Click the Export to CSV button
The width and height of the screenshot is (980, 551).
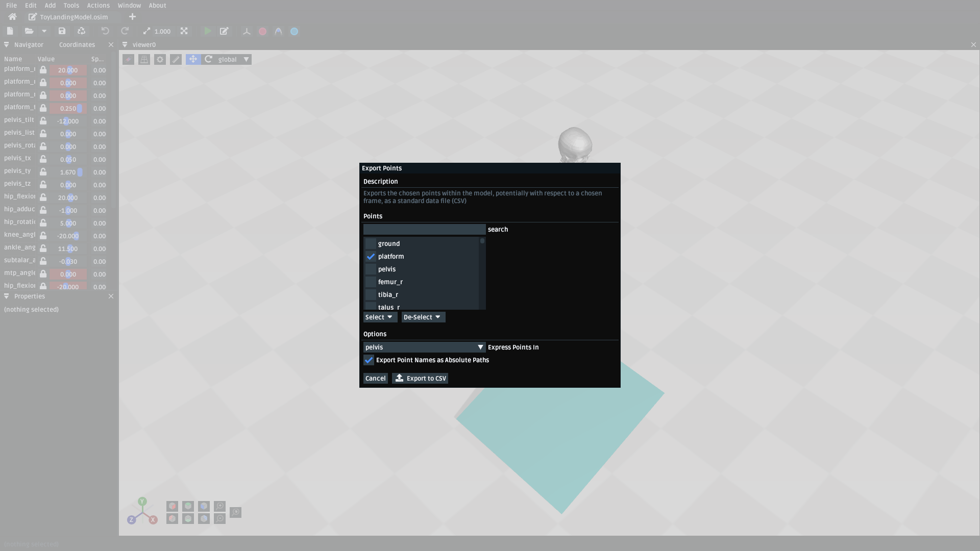coord(420,379)
